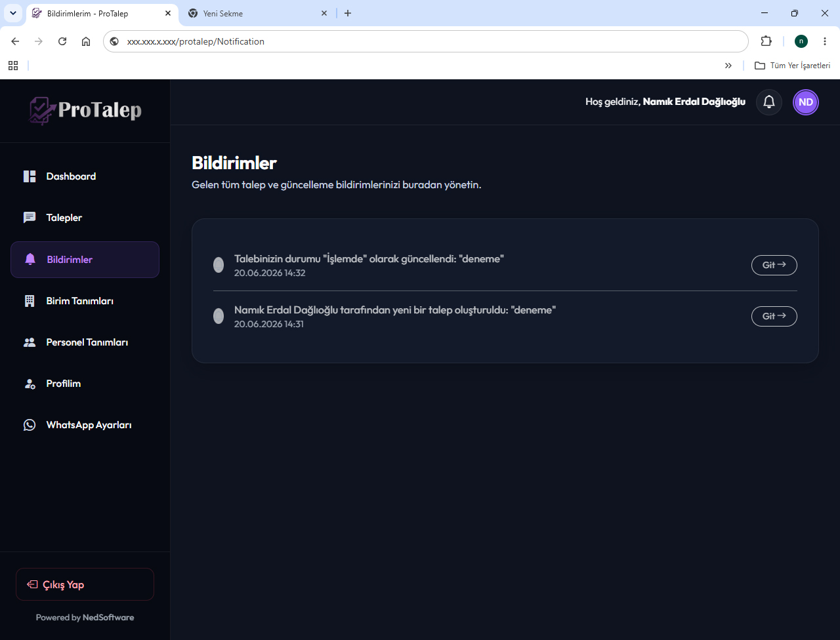Open the Chrome profile avatar 'n'

point(801,41)
